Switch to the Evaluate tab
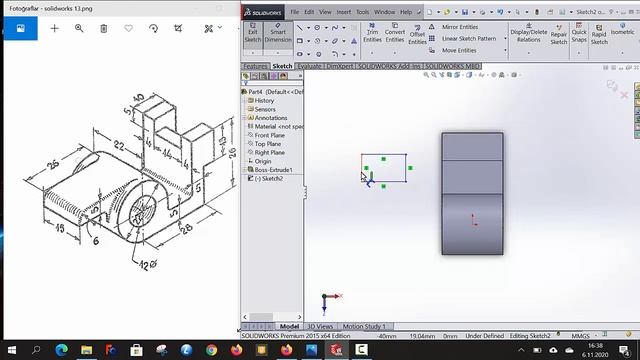Image resolution: width=640 pixels, height=360 pixels. pyautogui.click(x=309, y=66)
